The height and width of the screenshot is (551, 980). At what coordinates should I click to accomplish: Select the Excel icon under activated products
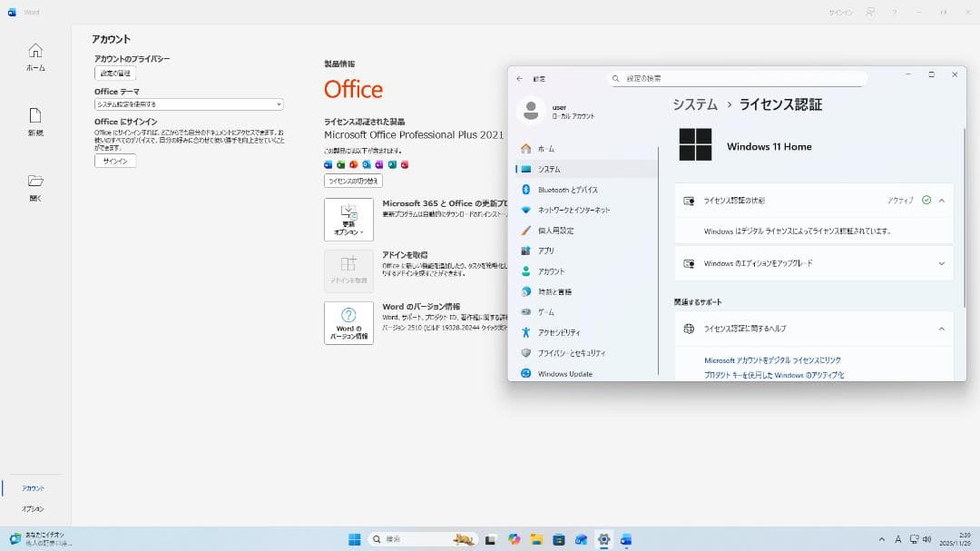339,164
